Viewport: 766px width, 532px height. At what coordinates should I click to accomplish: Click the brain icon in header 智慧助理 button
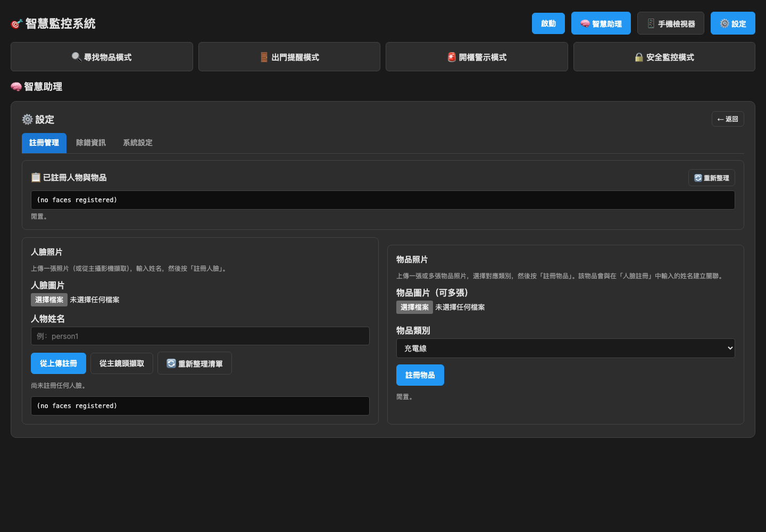coord(585,23)
